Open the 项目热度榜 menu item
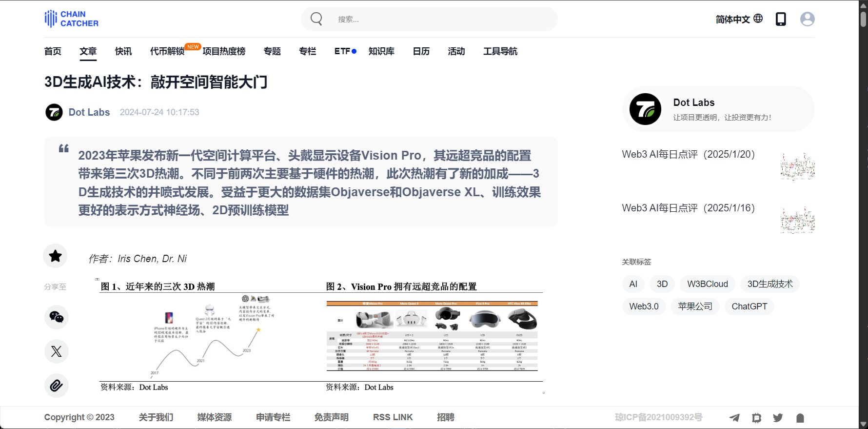This screenshot has height=429, width=868. [224, 51]
